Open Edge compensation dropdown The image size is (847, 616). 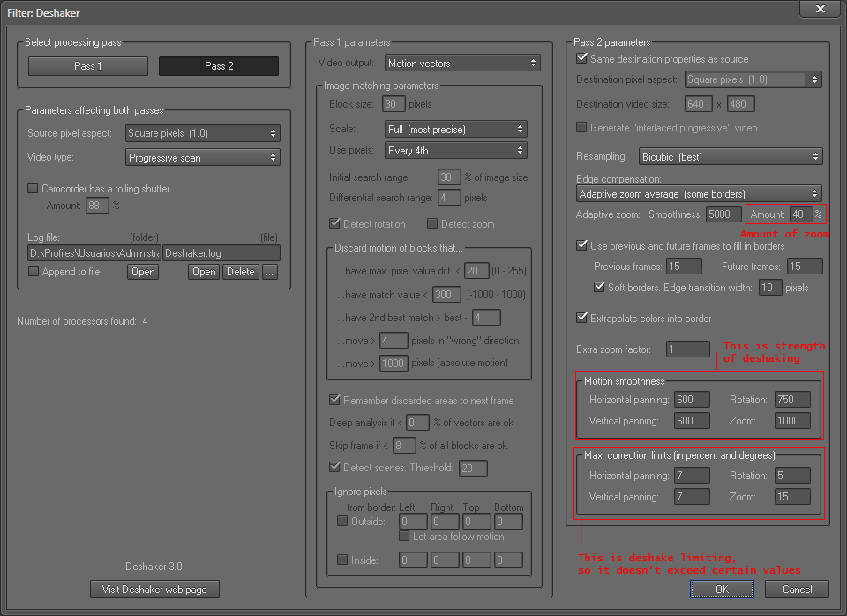(x=699, y=193)
